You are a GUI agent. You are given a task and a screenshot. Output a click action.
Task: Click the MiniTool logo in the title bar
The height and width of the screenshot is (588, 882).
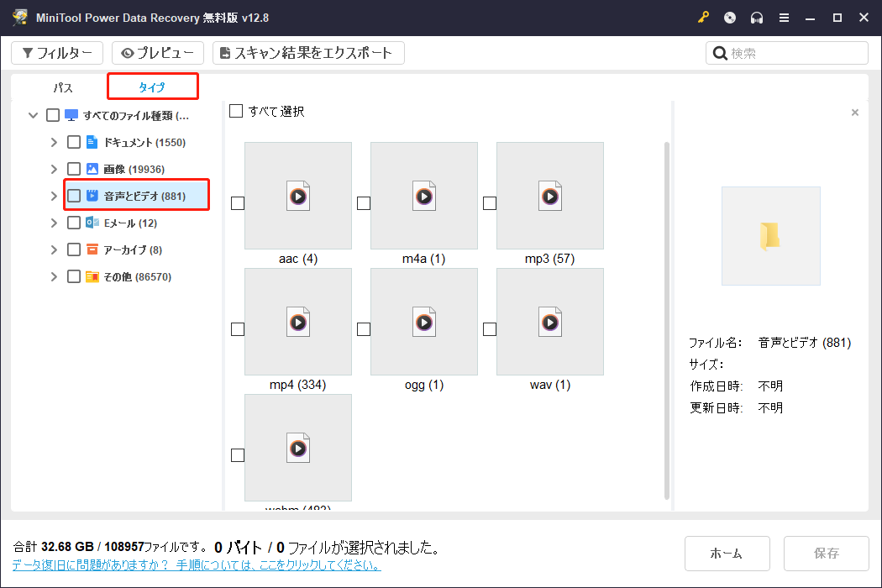(18, 17)
